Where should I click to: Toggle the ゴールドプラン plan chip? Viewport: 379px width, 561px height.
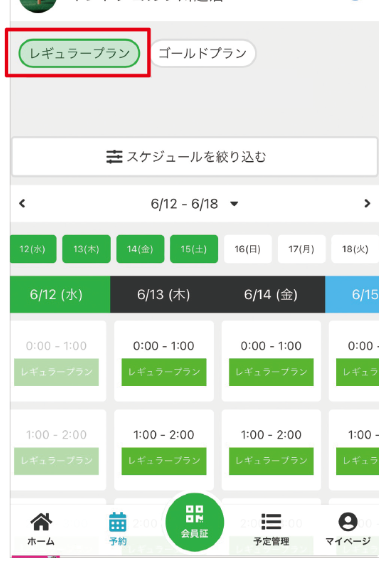(203, 53)
